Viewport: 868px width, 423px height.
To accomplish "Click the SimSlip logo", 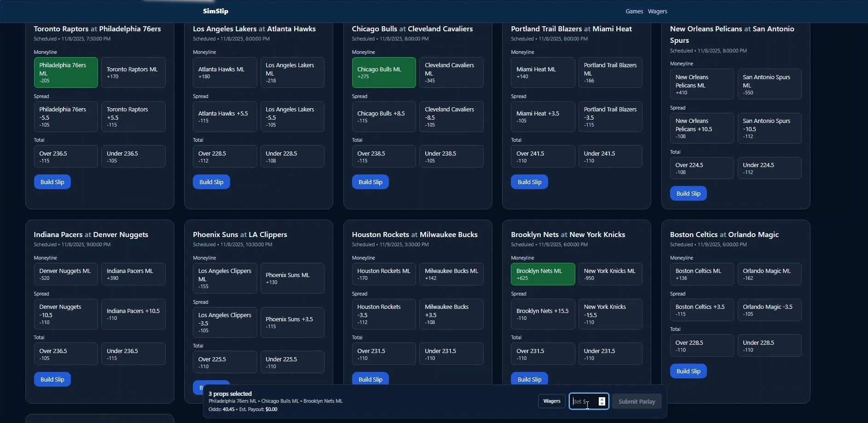I will [x=215, y=11].
